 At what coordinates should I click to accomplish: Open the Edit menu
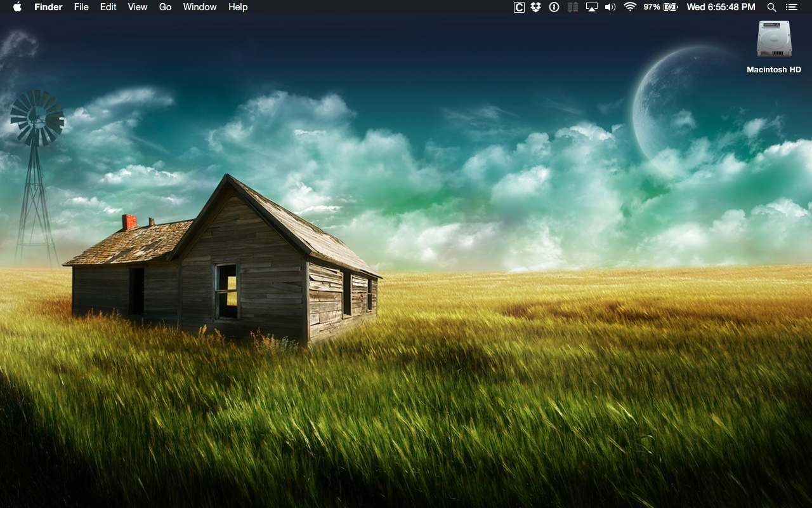pyautogui.click(x=108, y=7)
